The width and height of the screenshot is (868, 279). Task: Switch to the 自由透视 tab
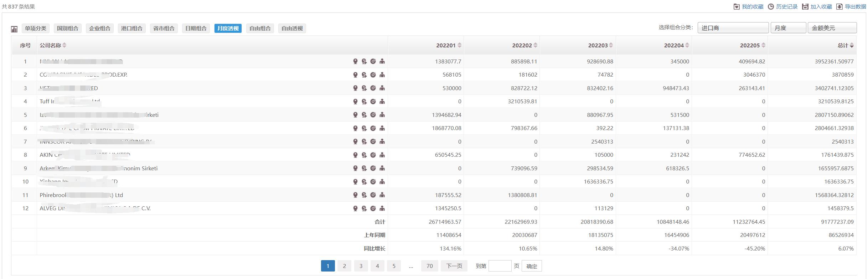[292, 29]
